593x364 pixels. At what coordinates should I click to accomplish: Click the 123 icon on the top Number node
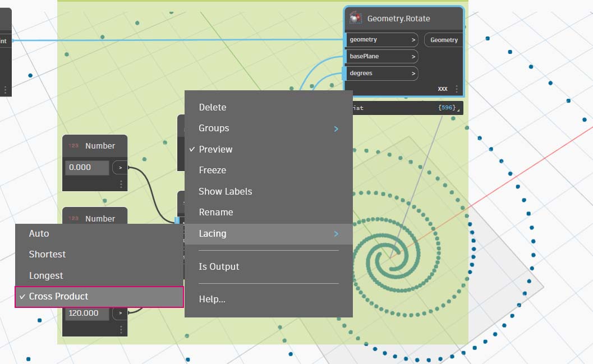(73, 146)
